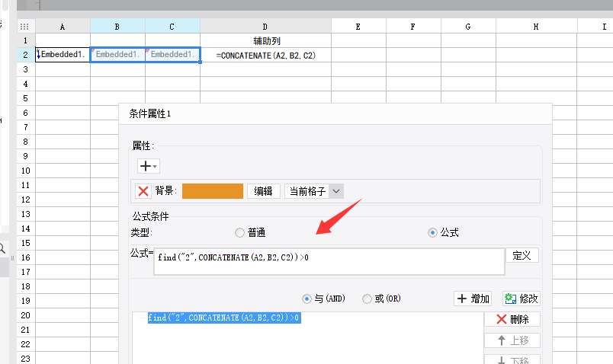Click the 修改 modify condition button
This screenshot has height=364, width=613.
point(522,299)
